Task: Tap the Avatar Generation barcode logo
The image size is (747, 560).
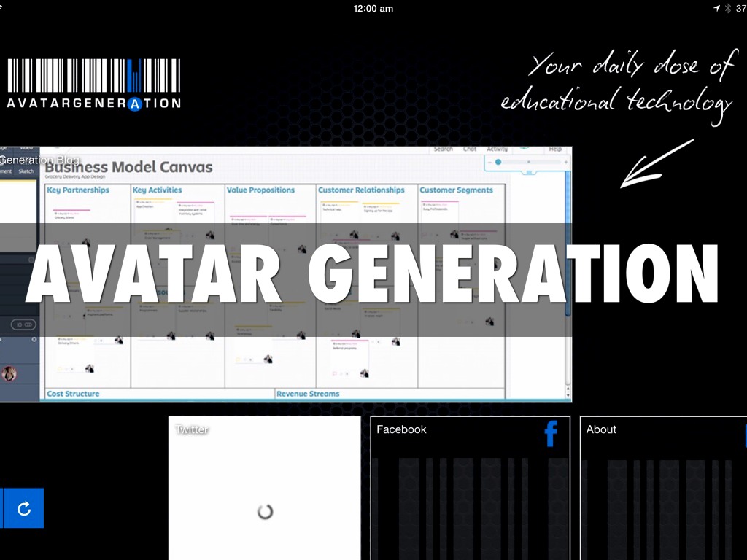Action: click(x=93, y=84)
